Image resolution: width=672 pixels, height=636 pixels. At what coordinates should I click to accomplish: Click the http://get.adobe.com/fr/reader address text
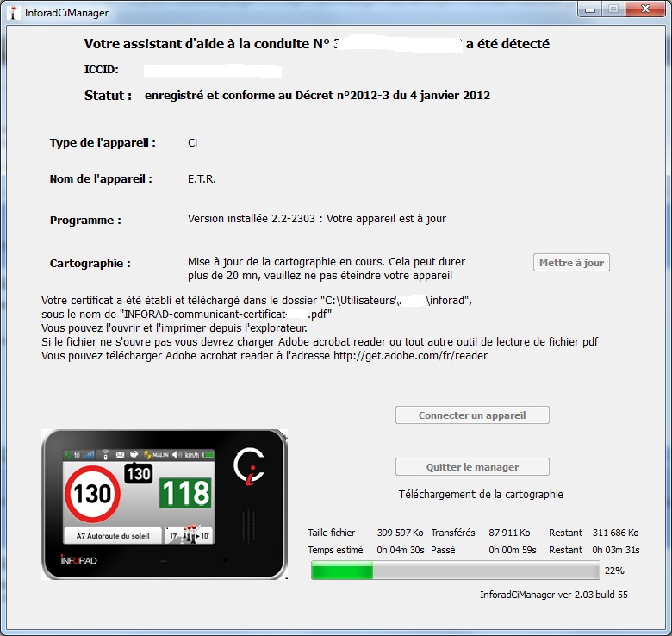(x=410, y=356)
